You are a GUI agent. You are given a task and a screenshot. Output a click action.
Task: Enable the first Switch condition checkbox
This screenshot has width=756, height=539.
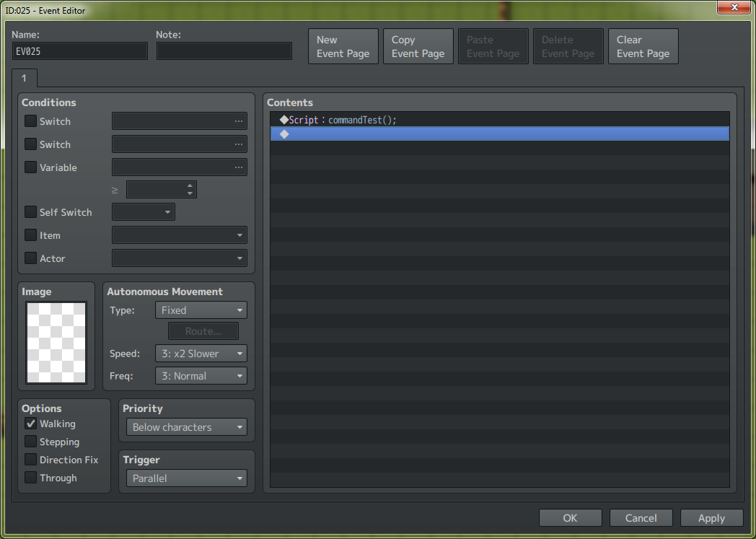30,121
